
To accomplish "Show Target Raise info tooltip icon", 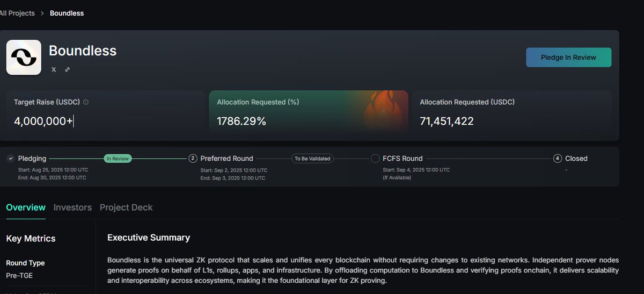I will pos(86,102).
